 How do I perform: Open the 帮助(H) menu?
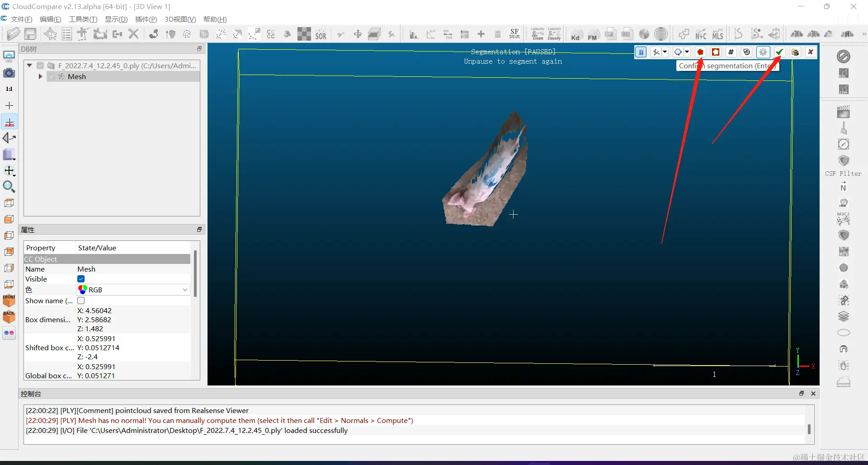tap(215, 19)
